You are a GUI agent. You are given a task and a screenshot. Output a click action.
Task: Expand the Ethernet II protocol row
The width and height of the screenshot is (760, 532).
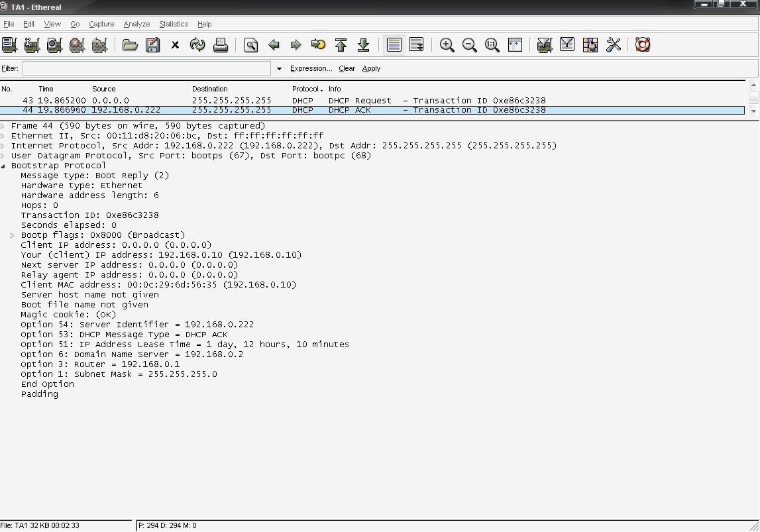[4, 136]
